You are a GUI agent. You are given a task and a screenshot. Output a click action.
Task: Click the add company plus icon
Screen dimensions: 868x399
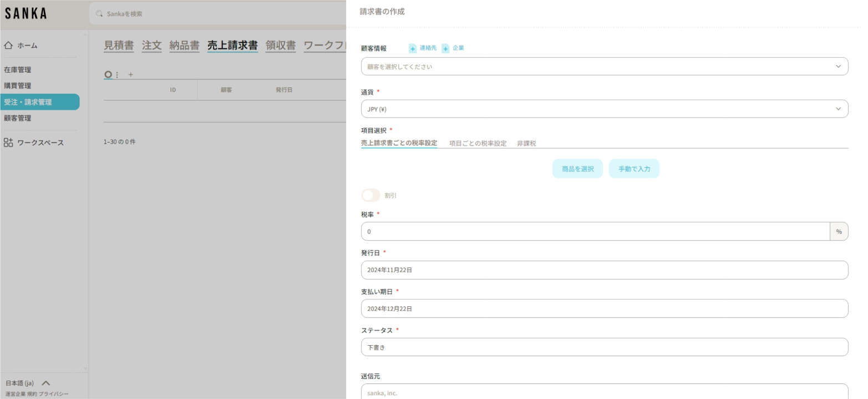coord(445,49)
